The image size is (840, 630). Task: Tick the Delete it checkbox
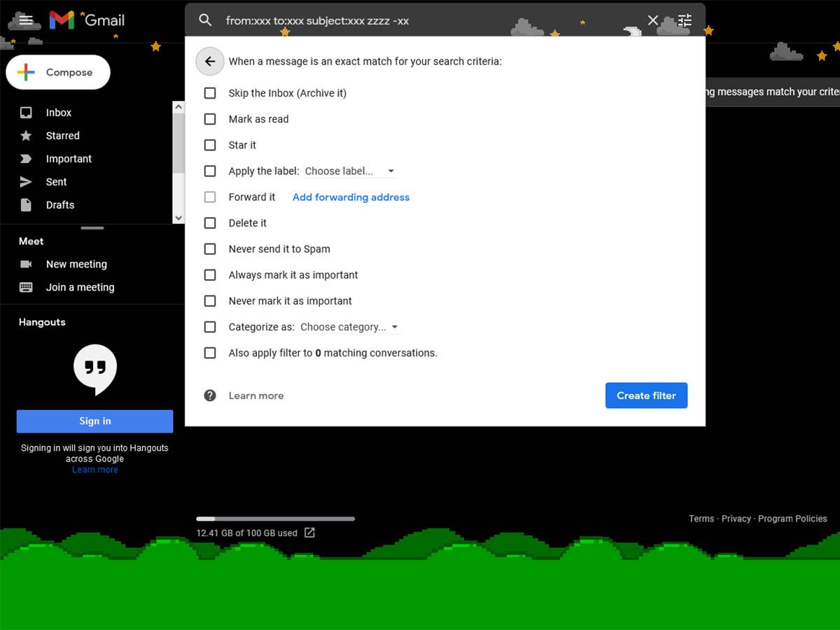click(210, 223)
